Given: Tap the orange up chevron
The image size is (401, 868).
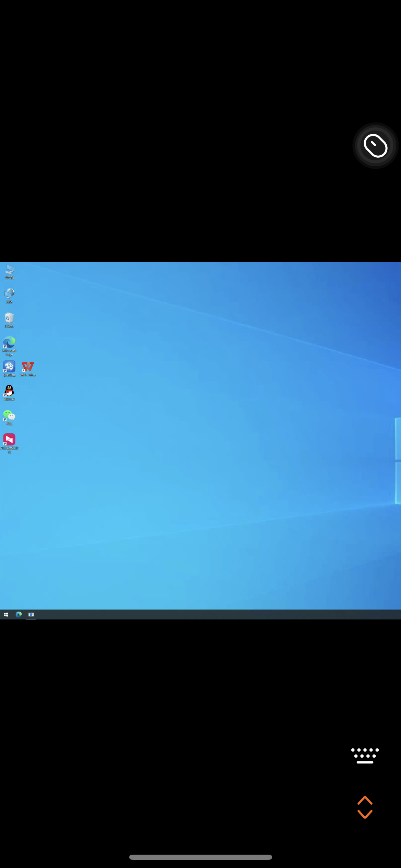Looking at the screenshot, I should tap(365, 800).
